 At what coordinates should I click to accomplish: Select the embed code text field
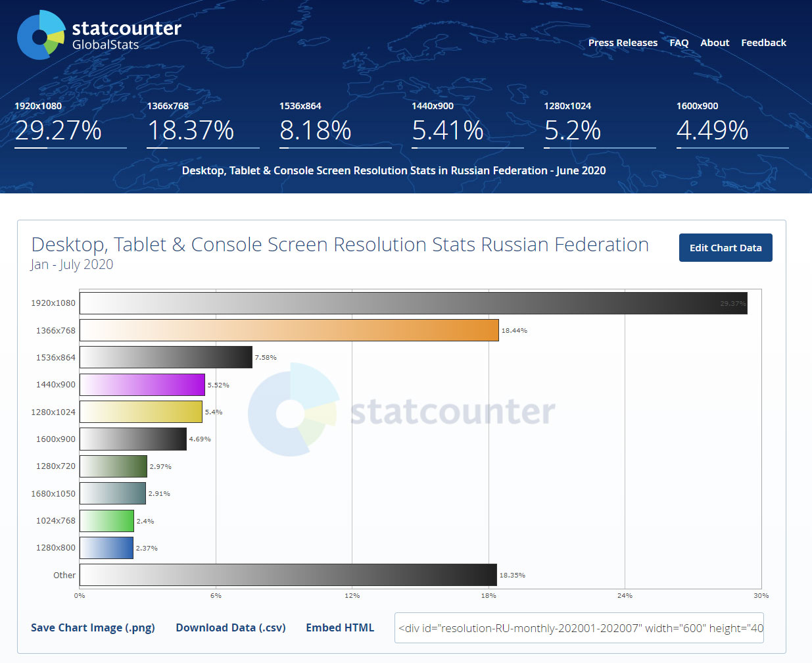coord(579,628)
